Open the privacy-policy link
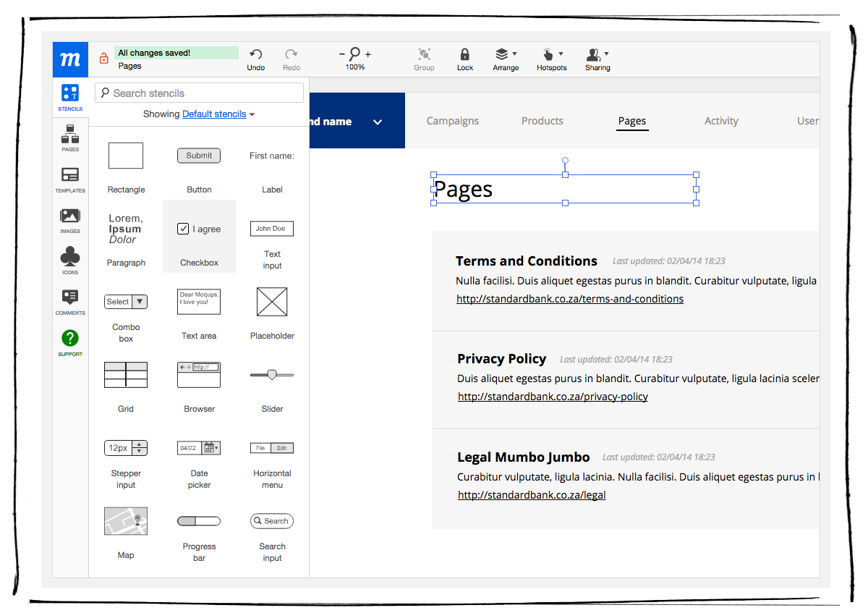 coord(553,397)
